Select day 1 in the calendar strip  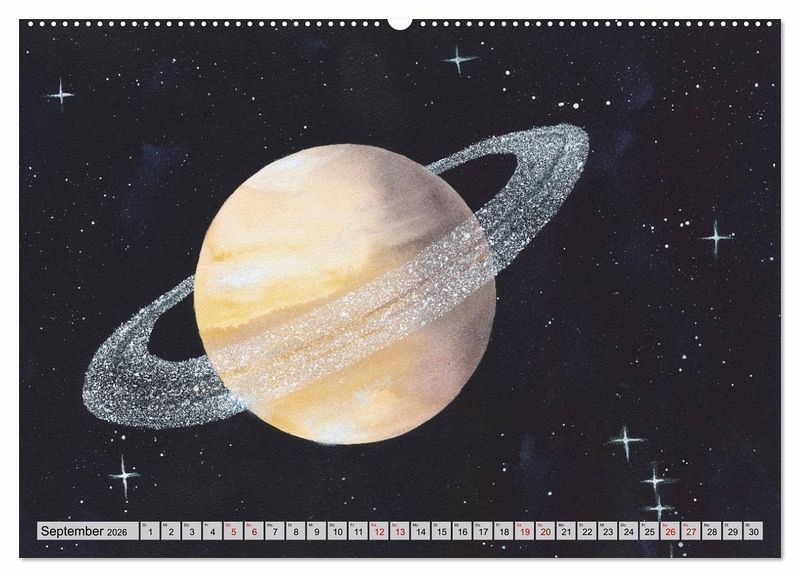pyautogui.click(x=150, y=532)
